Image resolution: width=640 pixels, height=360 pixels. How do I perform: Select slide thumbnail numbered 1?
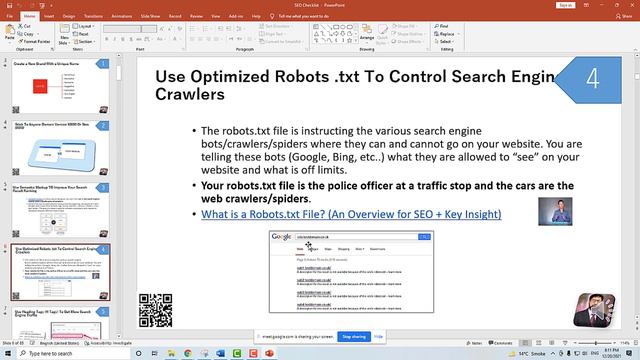tap(60, 87)
